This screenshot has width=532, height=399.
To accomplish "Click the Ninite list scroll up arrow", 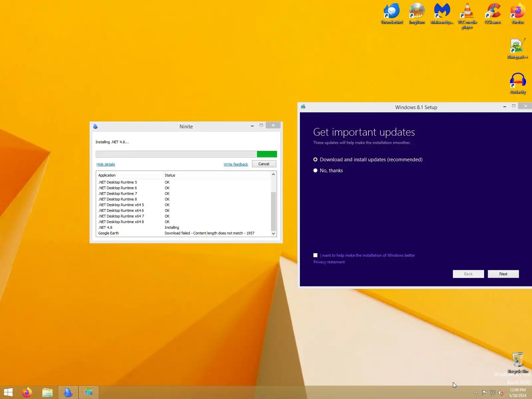I will click(x=274, y=175).
